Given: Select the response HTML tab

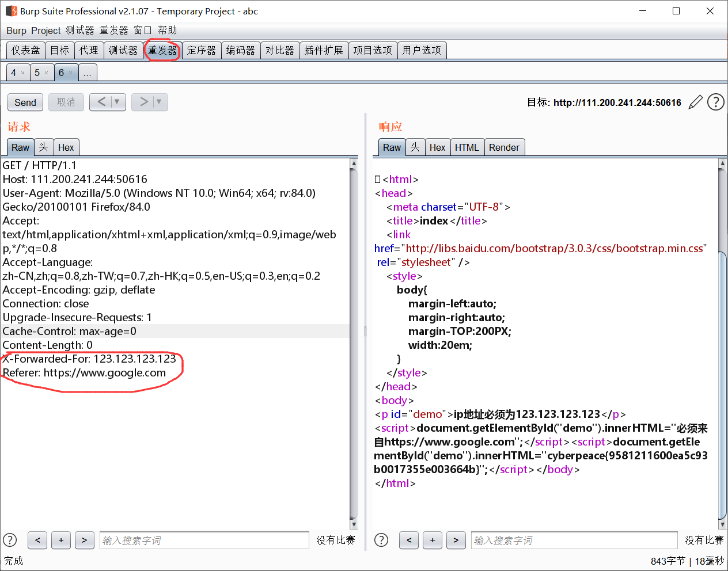Looking at the screenshot, I should click(x=467, y=147).
